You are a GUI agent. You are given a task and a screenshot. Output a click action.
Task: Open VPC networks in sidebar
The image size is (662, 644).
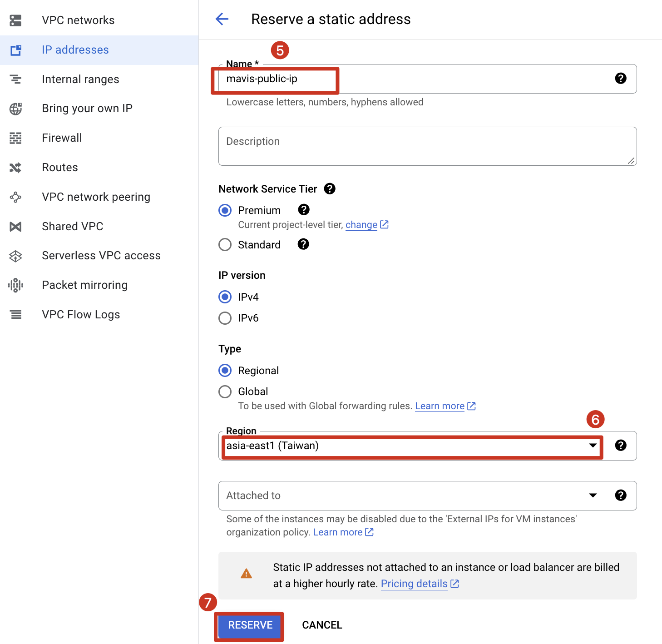pos(78,20)
